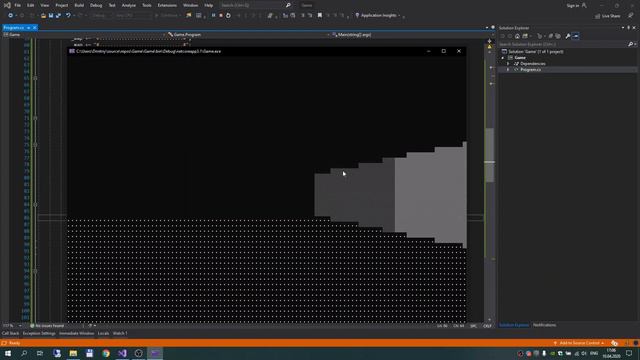Click the Continue button in toolbar
The image size is (640, 360).
click(167, 16)
